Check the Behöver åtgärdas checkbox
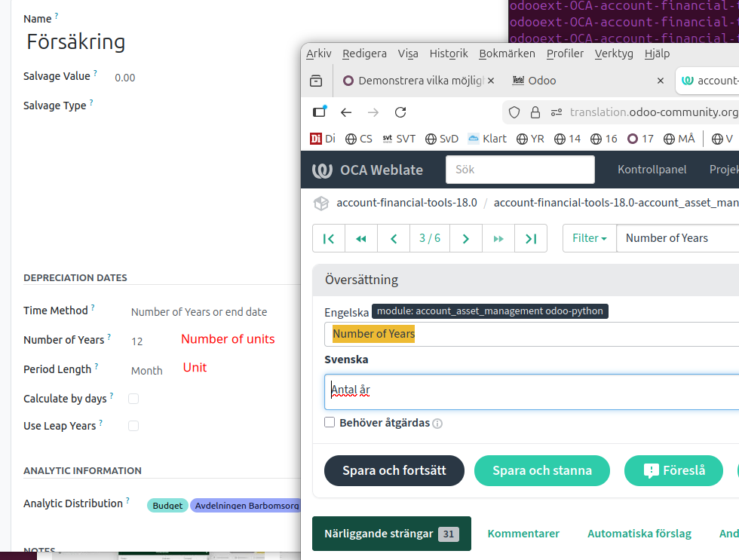This screenshot has width=739, height=560. coord(330,423)
